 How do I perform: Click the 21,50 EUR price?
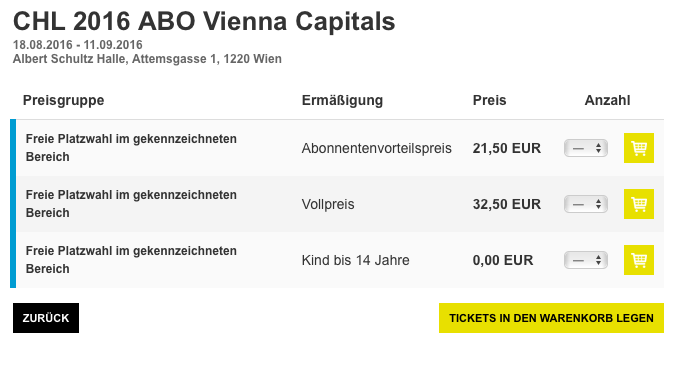coord(507,148)
